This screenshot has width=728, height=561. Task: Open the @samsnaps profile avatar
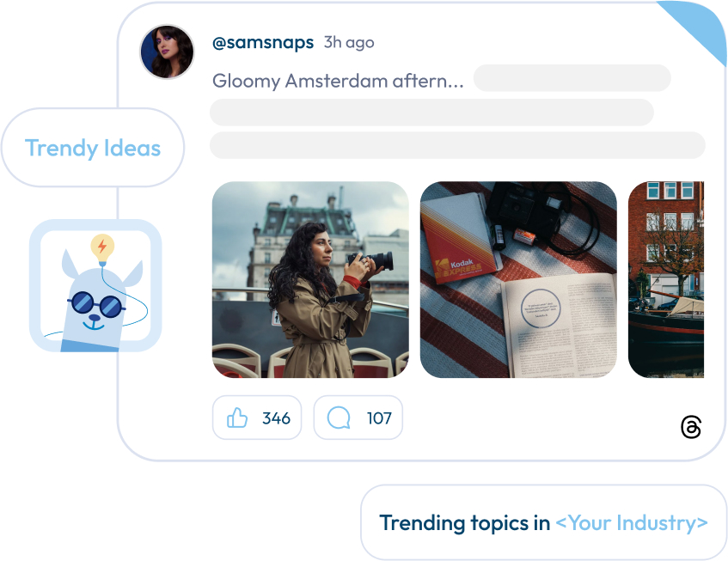(x=167, y=52)
